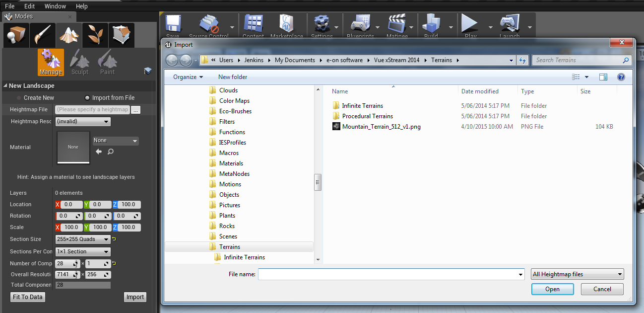
Task: Select the Landscape mode mountain icon
Action: [68, 35]
